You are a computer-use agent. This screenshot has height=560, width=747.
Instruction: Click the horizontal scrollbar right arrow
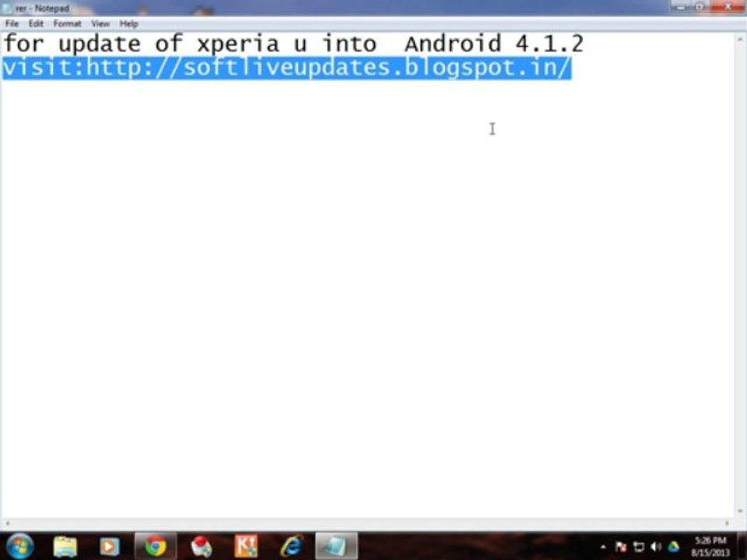727,523
